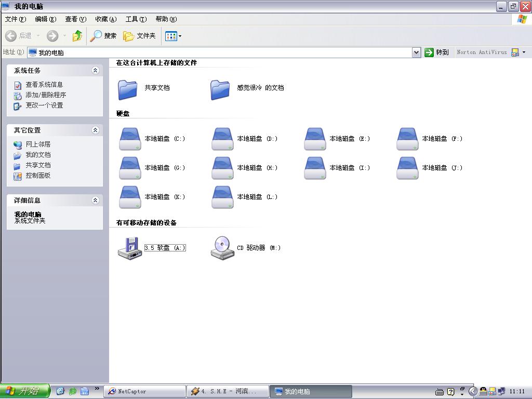532x399 pixels.
Task: Open the 工具(T) menu
Action: click(x=136, y=19)
